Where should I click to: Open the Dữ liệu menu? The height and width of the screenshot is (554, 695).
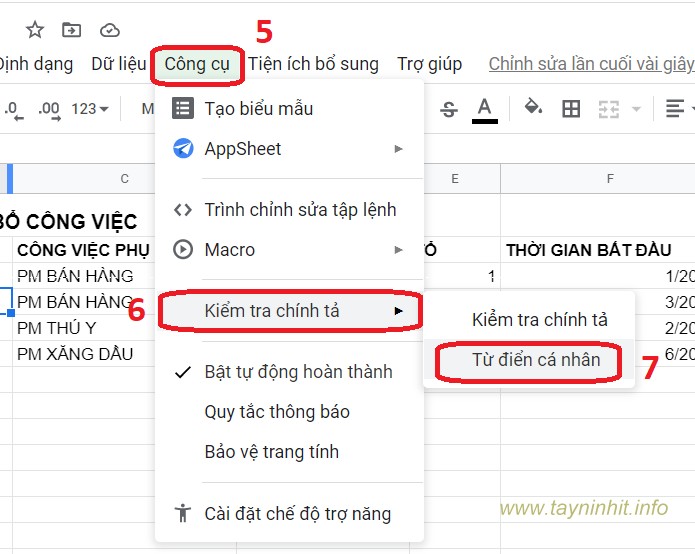[118, 64]
